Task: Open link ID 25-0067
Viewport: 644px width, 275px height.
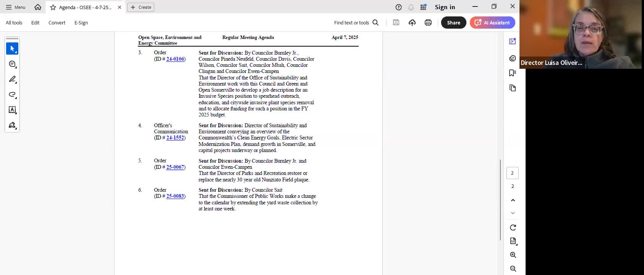Action: point(175,167)
